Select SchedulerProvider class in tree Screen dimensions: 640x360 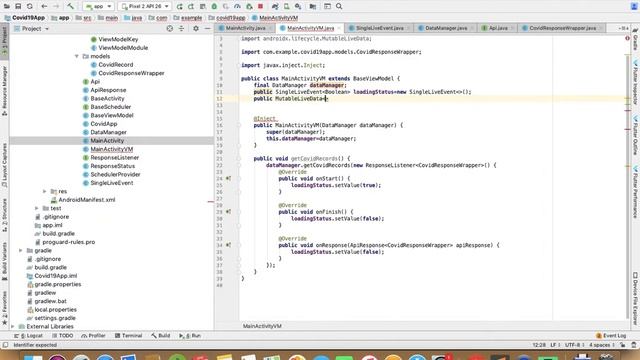115,175
